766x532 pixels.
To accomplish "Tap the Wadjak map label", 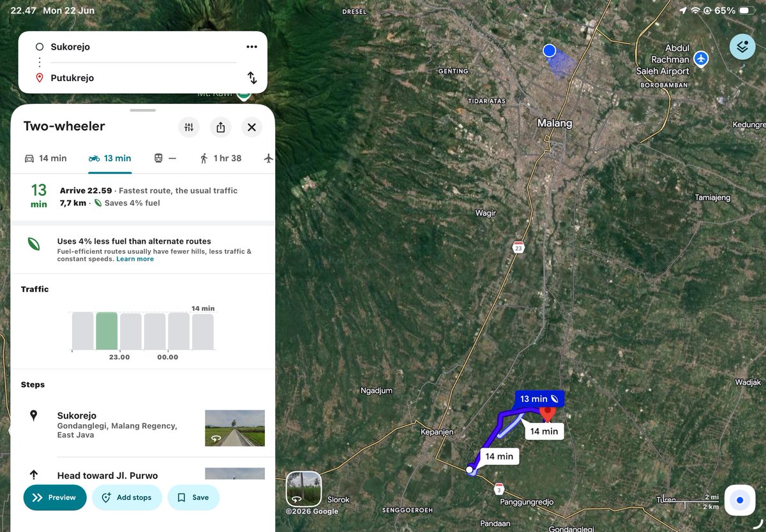I will 748,382.
